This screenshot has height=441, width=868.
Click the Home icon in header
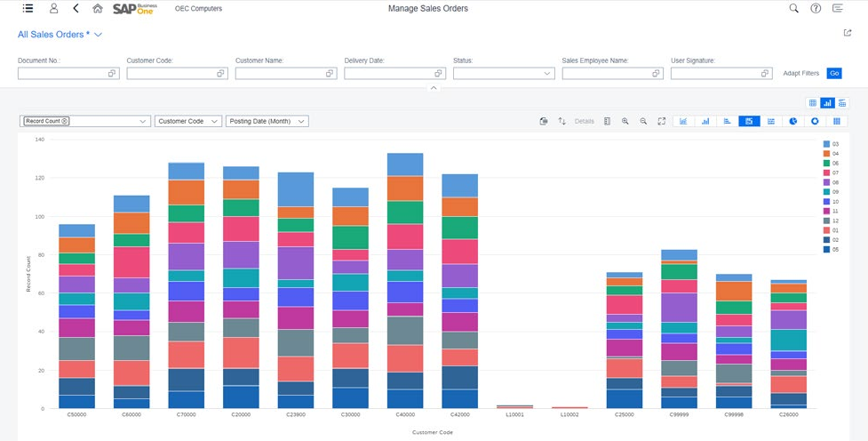coord(98,9)
